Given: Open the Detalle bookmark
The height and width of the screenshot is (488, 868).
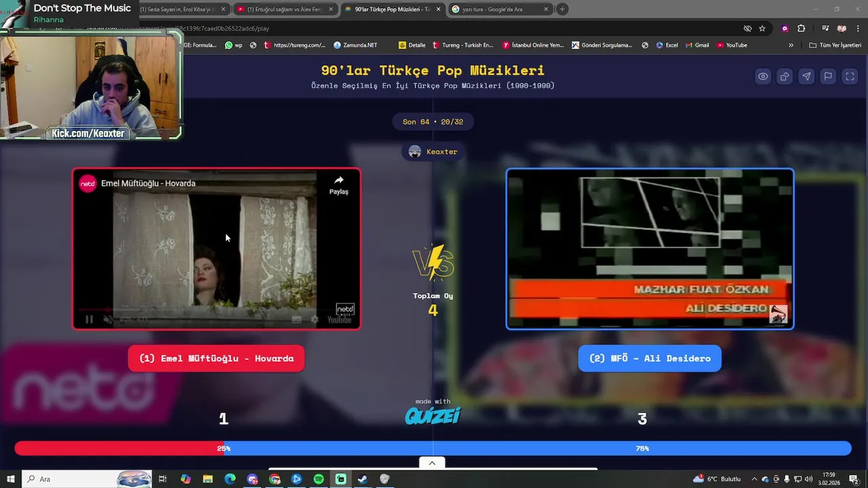Looking at the screenshot, I should [x=412, y=45].
